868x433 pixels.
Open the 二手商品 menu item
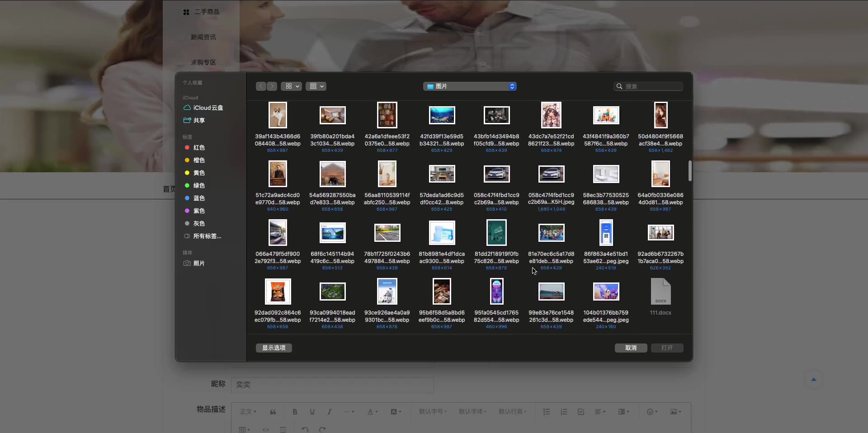tap(207, 12)
